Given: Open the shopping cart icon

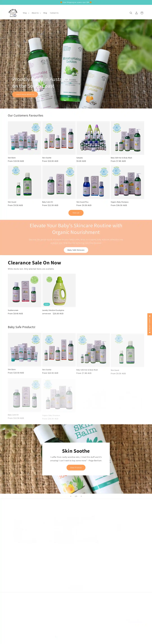Looking at the screenshot, I should click(x=142, y=13).
